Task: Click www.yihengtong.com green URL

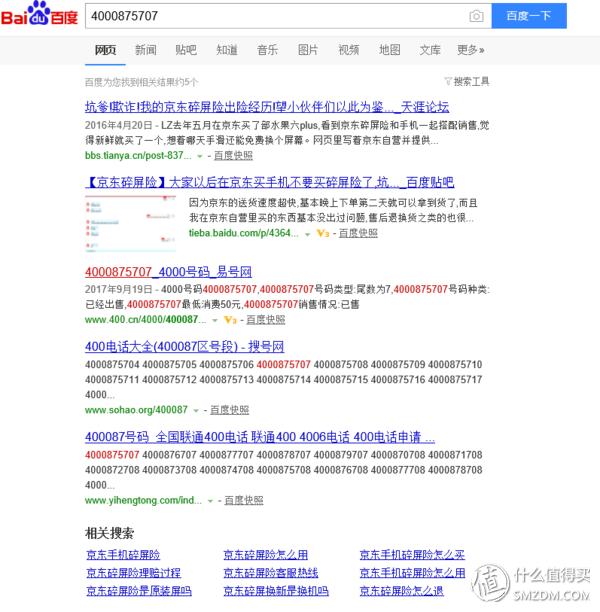Action: coord(143,500)
